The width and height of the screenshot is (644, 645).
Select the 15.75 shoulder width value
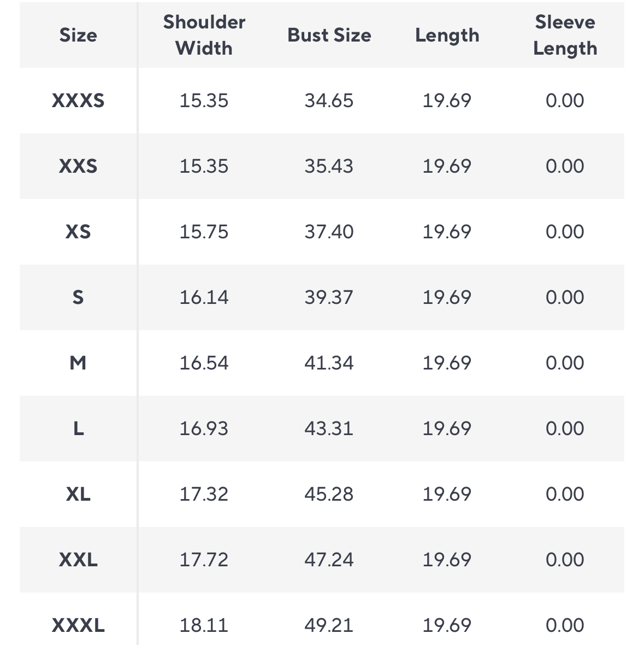point(204,232)
